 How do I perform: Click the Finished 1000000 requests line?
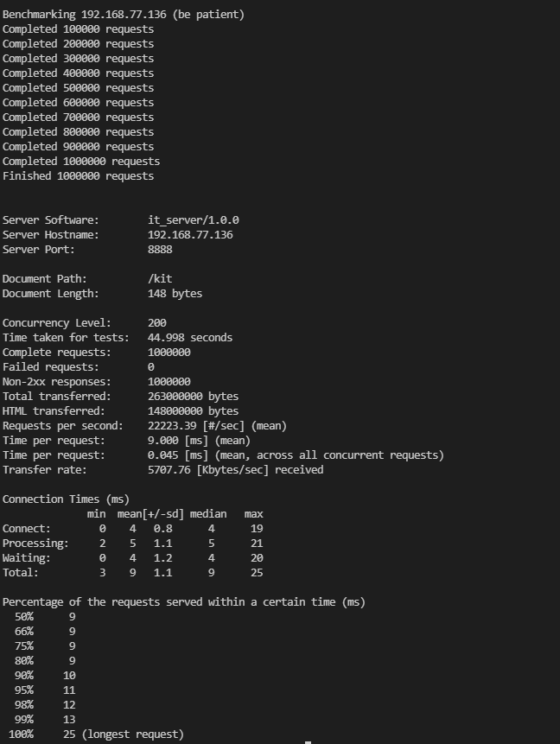pyautogui.click(x=79, y=176)
